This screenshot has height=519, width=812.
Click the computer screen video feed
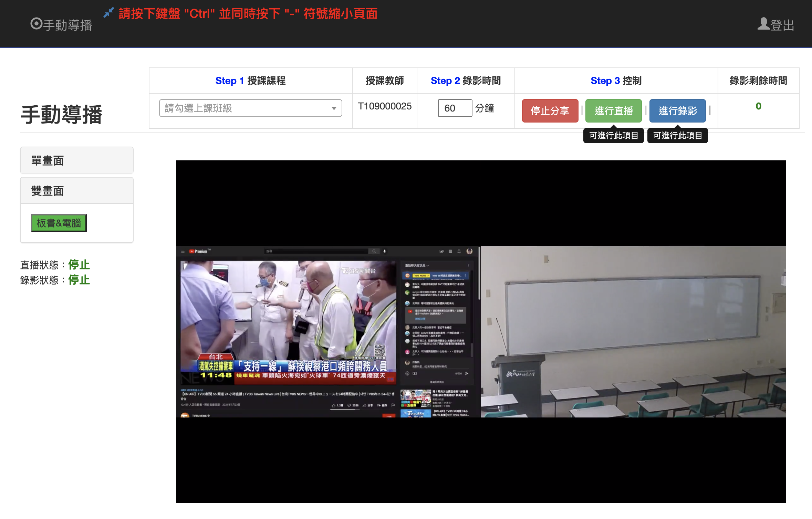tap(328, 331)
